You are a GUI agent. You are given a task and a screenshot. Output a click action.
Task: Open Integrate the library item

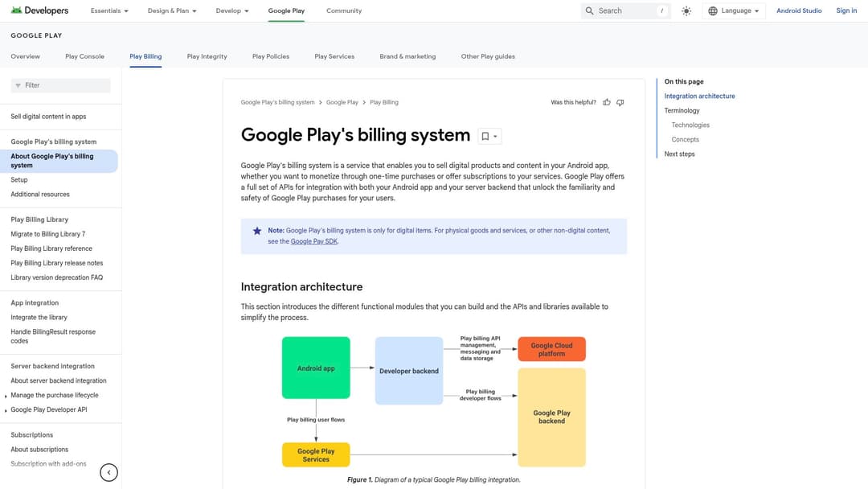click(39, 318)
